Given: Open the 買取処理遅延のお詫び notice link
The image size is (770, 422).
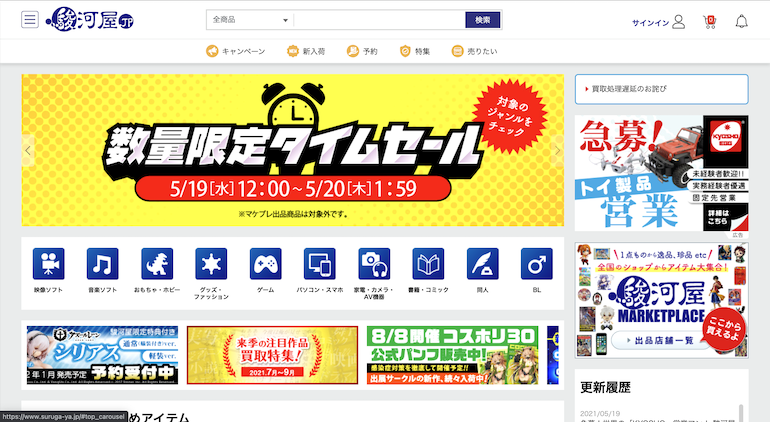Looking at the screenshot, I should (x=629, y=89).
